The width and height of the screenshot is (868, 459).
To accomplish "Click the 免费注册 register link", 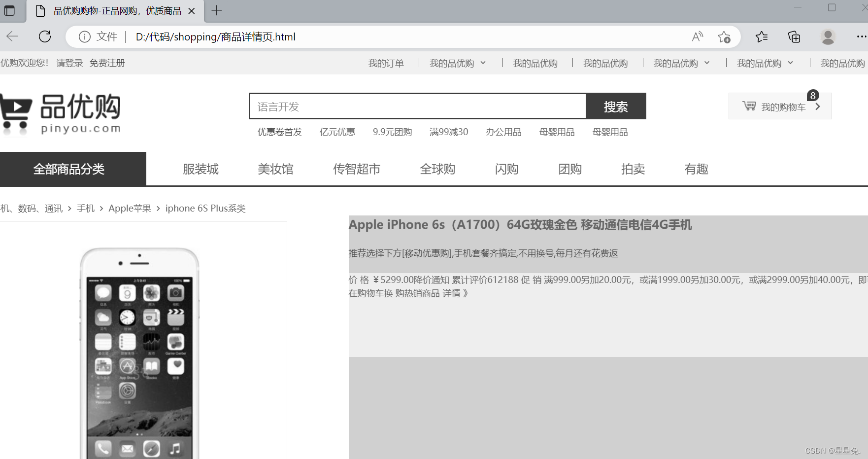I will 107,63.
